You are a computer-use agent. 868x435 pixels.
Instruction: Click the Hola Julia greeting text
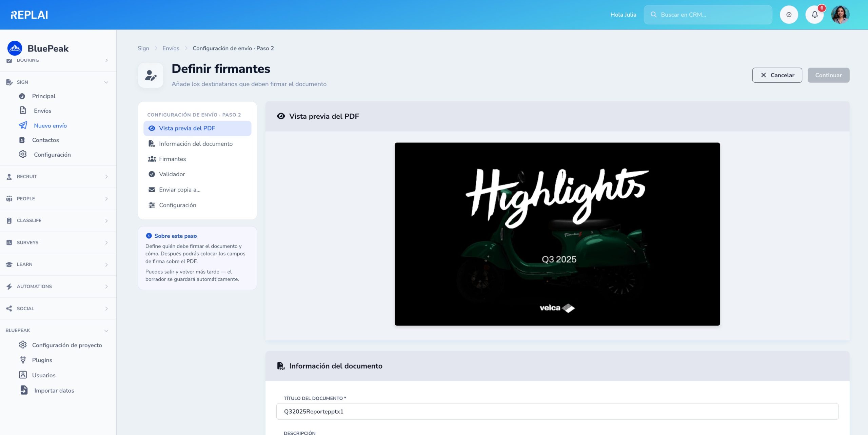click(623, 15)
